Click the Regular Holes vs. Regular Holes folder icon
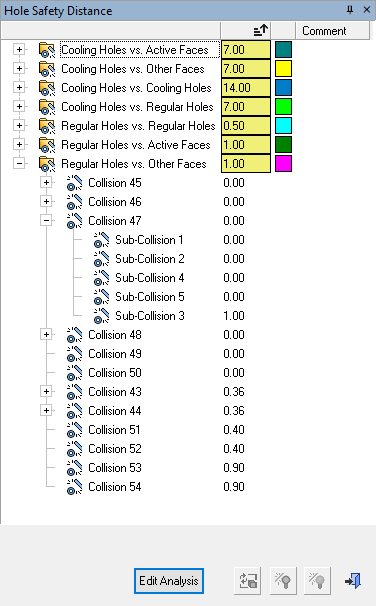Screen dimensions: 376x606 (x=47, y=126)
